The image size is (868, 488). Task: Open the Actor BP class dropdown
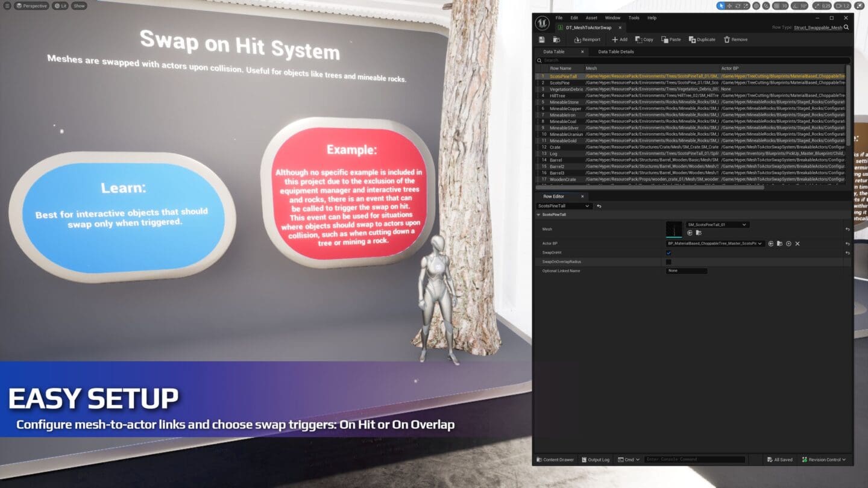tap(715, 243)
